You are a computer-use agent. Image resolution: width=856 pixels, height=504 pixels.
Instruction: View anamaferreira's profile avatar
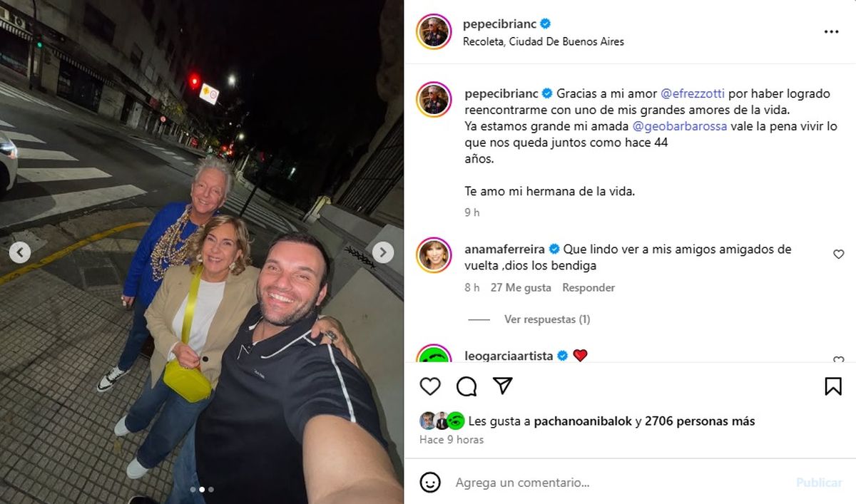pos(434,255)
